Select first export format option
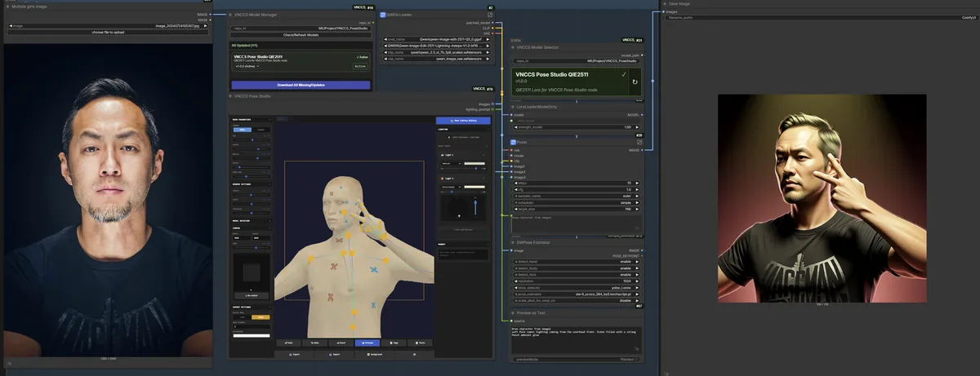Screen dimensions: 980x376 243,317
